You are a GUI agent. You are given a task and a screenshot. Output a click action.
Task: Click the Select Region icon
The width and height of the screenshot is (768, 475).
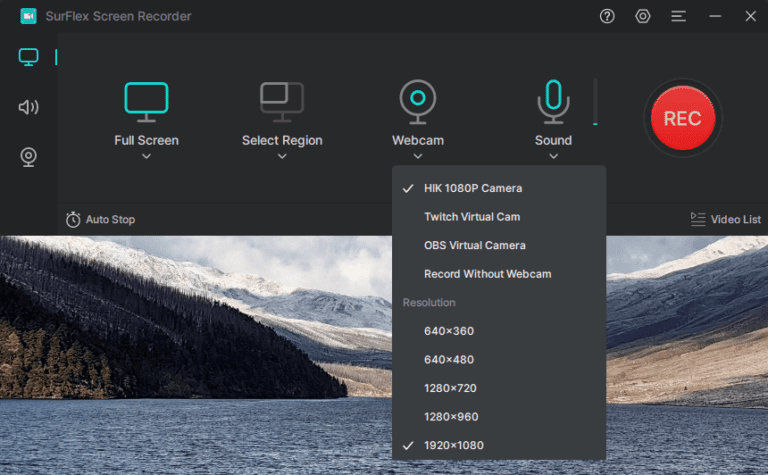pos(282,101)
